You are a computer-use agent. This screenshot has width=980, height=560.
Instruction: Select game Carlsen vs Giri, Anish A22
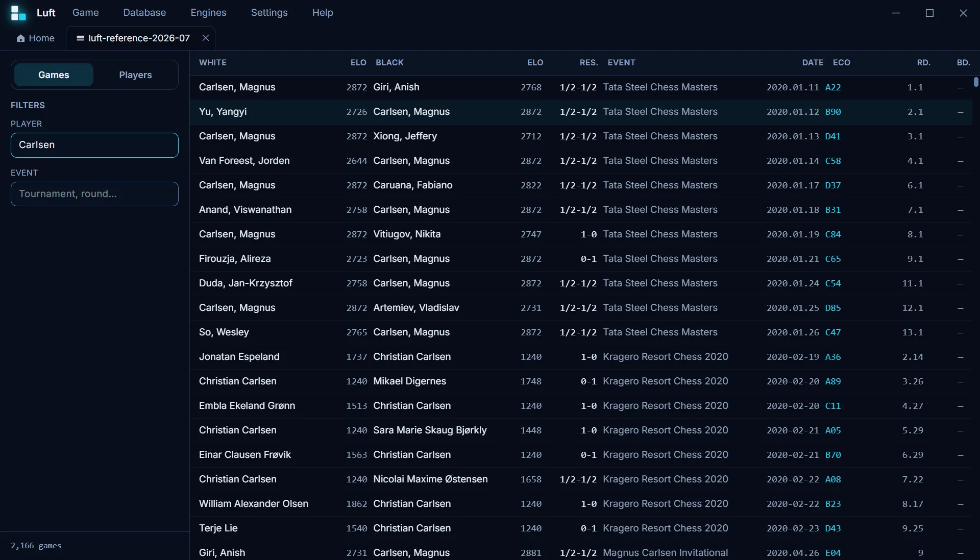pos(581,87)
